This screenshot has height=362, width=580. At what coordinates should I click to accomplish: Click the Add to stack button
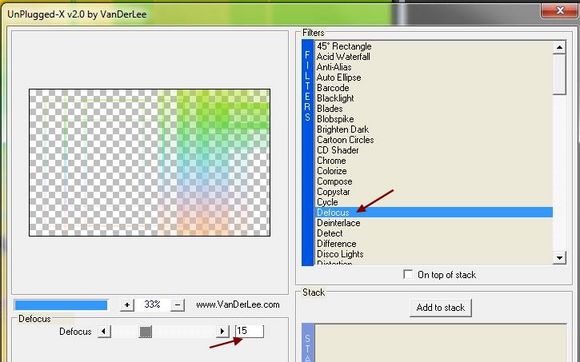(441, 308)
